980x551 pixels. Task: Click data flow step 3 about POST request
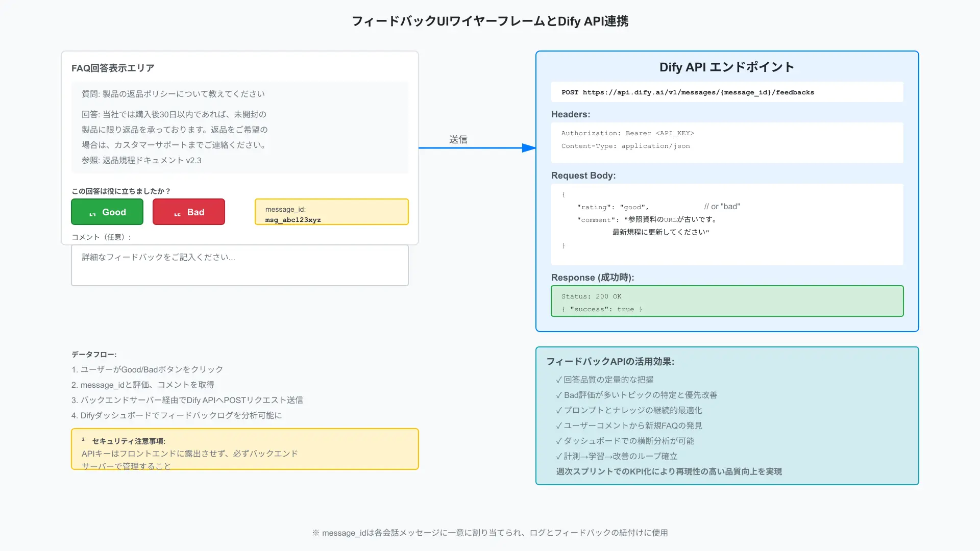(x=187, y=400)
